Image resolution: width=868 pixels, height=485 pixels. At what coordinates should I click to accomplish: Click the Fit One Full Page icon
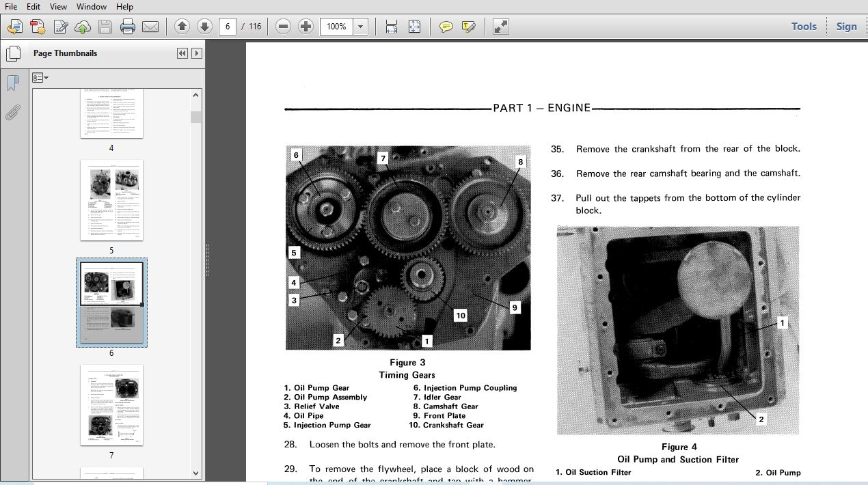pyautogui.click(x=414, y=27)
